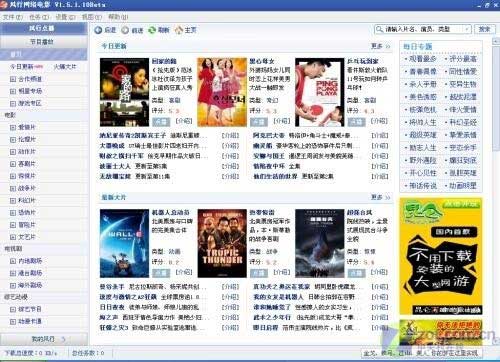Open the Tropic Thunder poster thumbnail
500x362 pixels.
coord(222,243)
